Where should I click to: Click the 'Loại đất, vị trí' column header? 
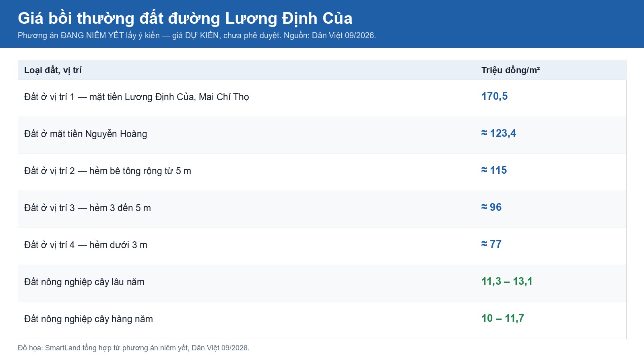(x=53, y=70)
